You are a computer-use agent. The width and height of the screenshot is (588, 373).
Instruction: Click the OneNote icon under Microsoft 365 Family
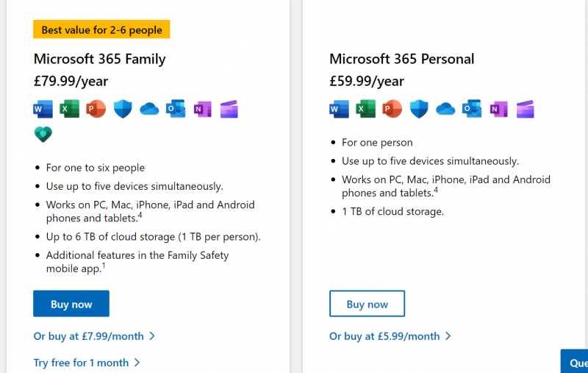tap(201, 109)
